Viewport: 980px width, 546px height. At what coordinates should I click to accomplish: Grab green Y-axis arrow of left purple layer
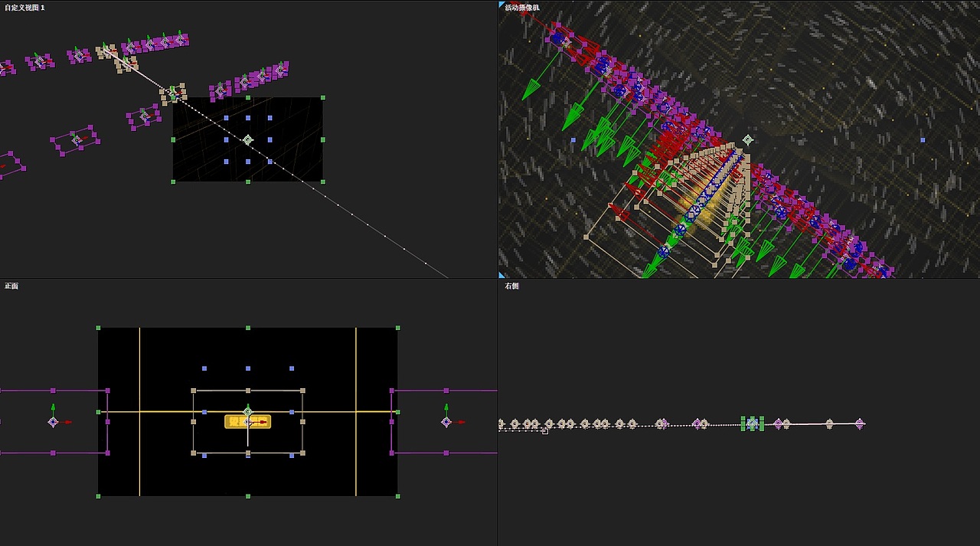(53, 407)
